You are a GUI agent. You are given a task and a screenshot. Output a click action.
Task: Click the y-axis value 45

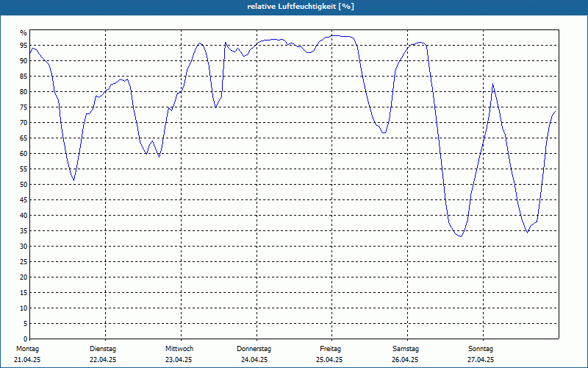point(24,199)
